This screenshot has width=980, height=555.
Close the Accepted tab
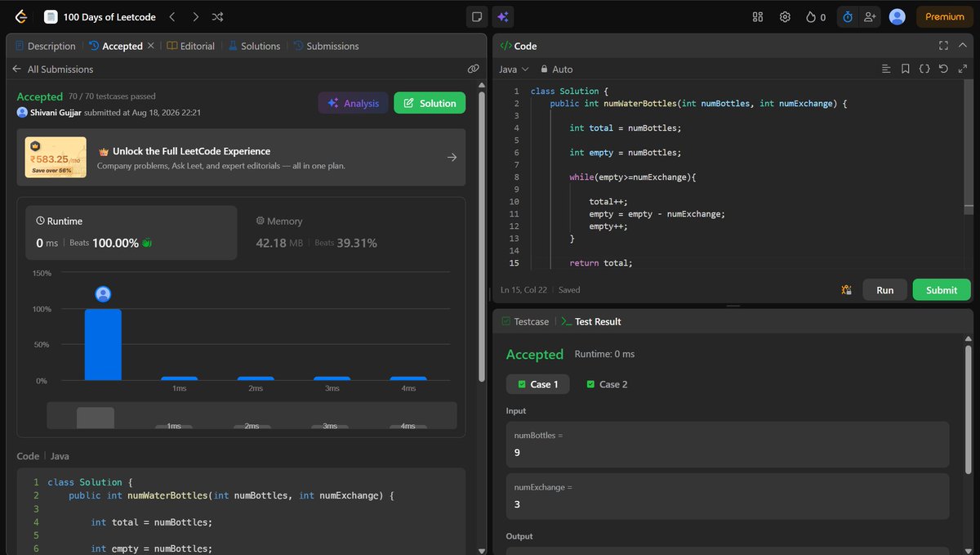pyautogui.click(x=150, y=46)
